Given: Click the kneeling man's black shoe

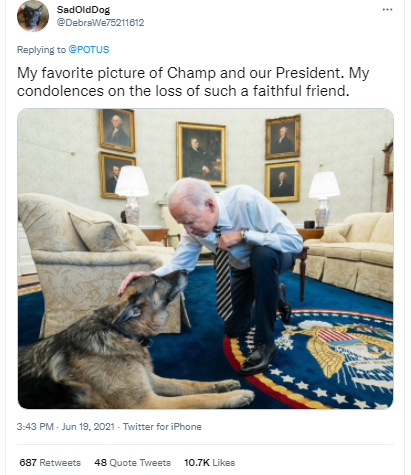Looking at the screenshot, I should point(258,359).
